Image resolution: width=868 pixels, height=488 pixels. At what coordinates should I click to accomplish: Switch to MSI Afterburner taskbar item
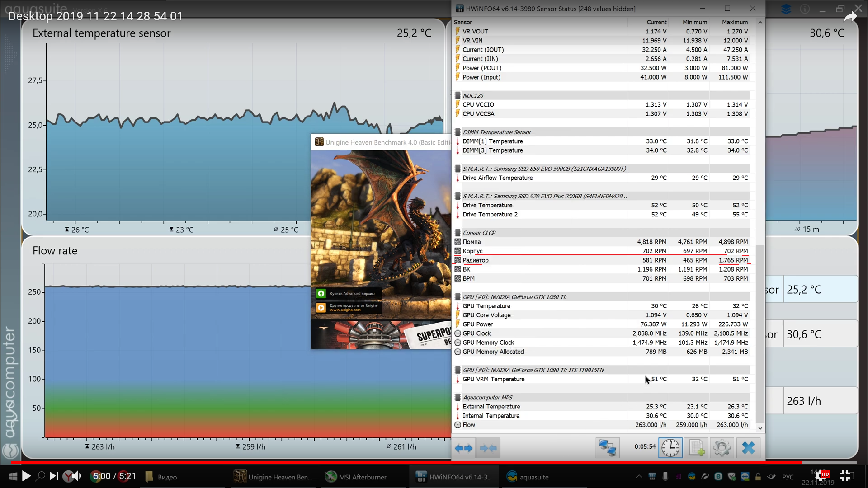coord(357,477)
